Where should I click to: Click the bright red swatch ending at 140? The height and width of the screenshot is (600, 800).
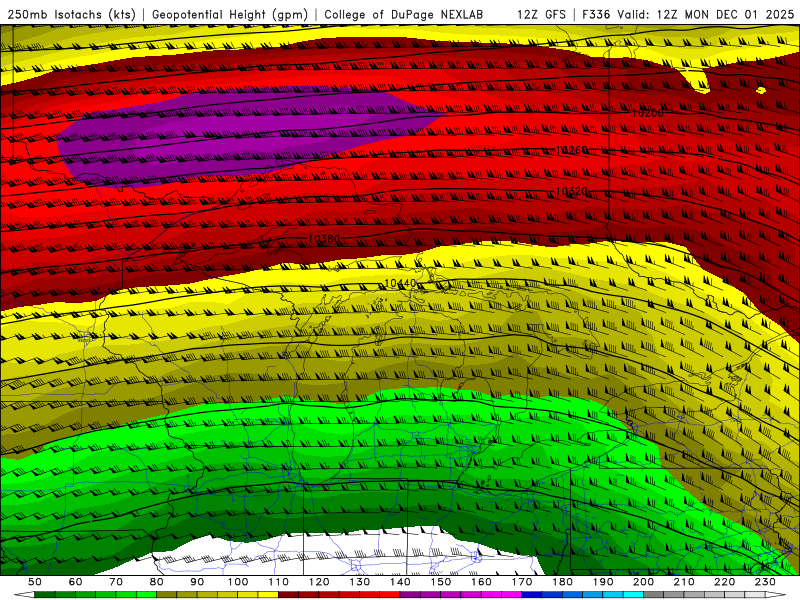coord(389,595)
